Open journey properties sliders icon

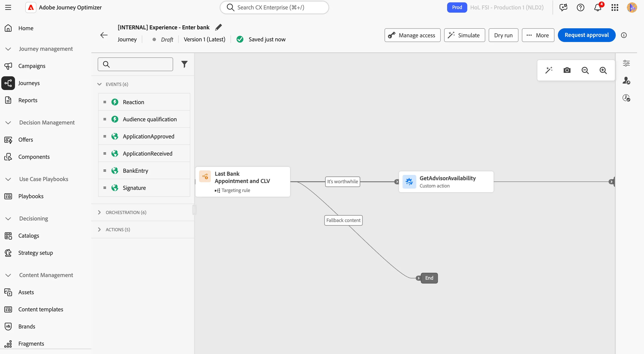coord(626,63)
